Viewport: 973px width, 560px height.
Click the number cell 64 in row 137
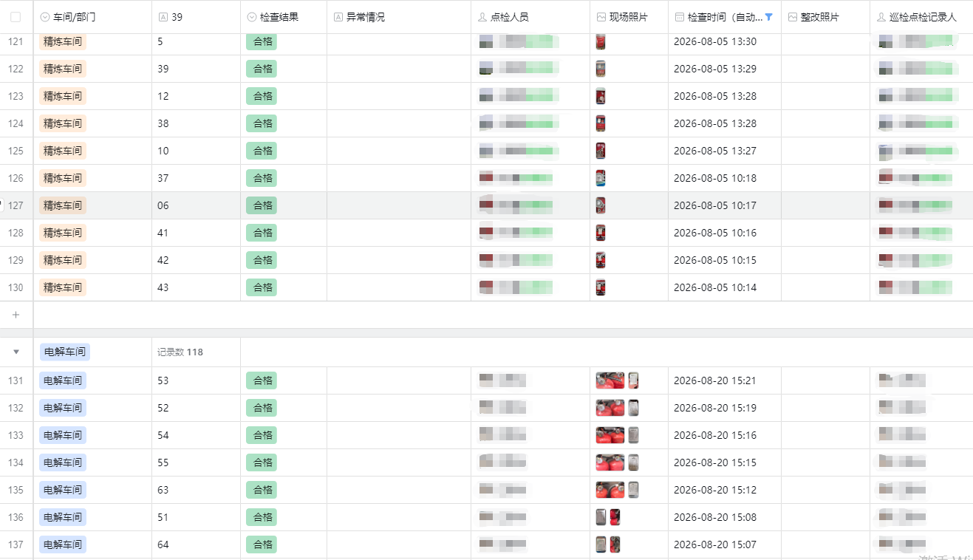(163, 544)
